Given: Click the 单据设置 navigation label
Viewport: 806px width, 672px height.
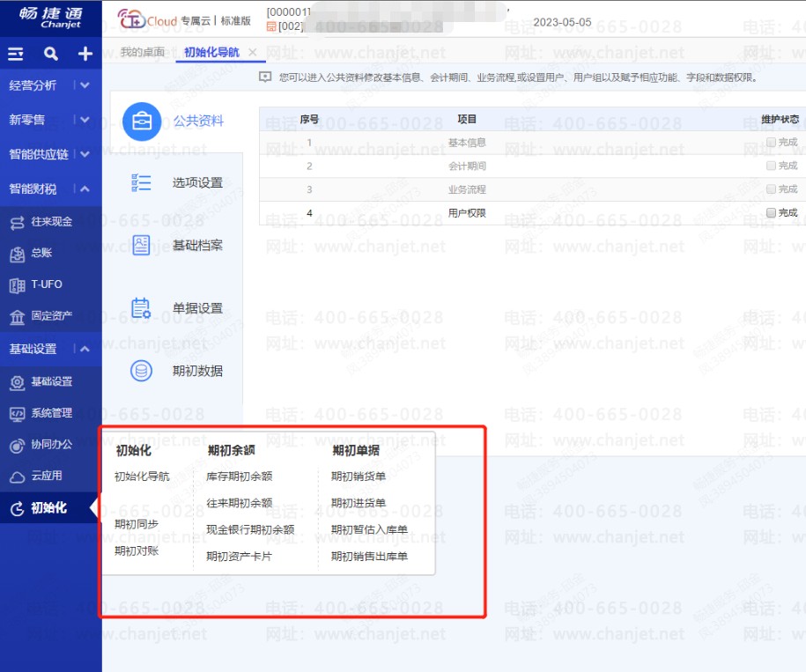Looking at the screenshot, I should click(x=197, y=308).
